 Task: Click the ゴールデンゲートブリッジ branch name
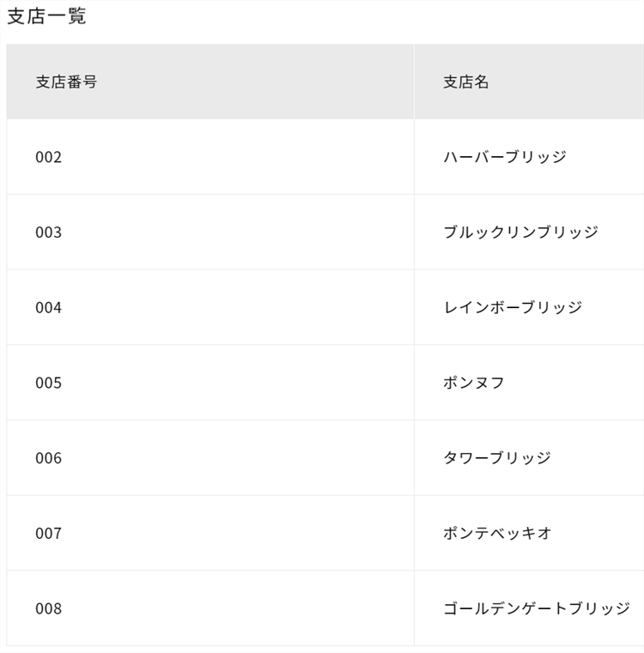(x=537, y=609)
